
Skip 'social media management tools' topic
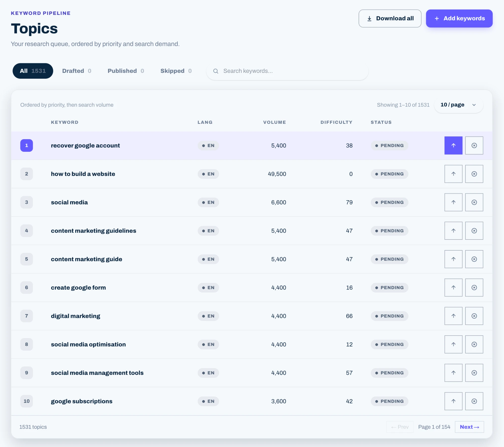click(x=474, y=373)
